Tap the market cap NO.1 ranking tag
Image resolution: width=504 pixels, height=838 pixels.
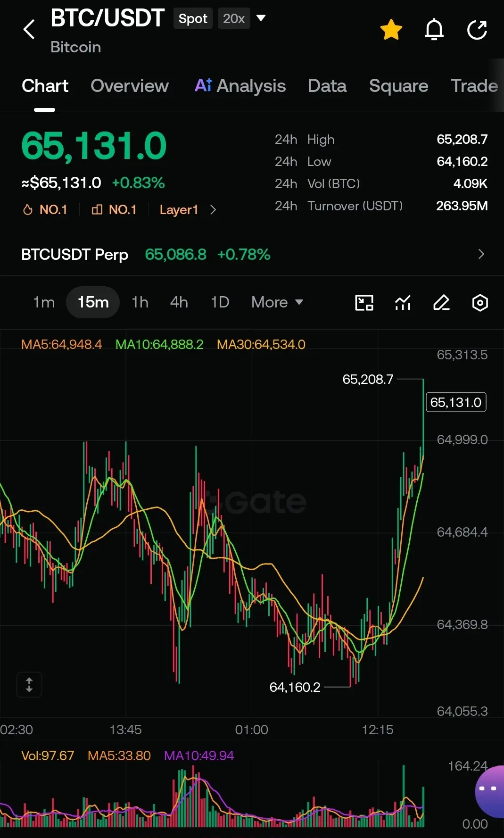point(114,209)
